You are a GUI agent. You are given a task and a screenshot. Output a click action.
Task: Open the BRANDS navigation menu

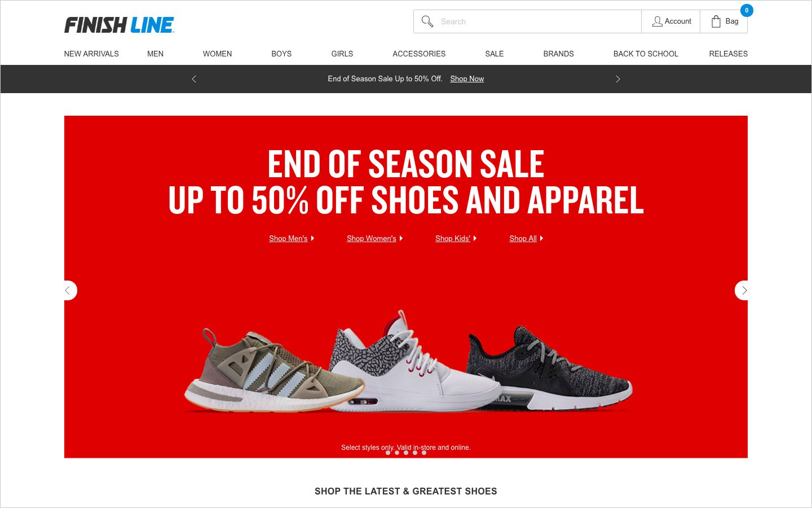pyautogui.click(x=559, y=54)
